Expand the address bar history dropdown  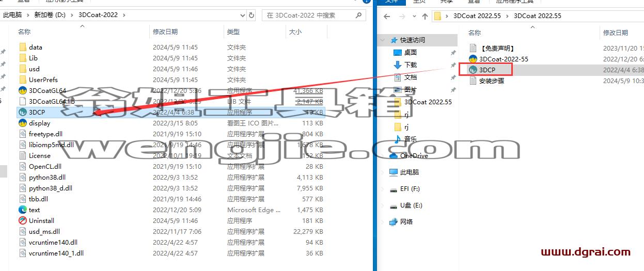(x=242, y=15)
